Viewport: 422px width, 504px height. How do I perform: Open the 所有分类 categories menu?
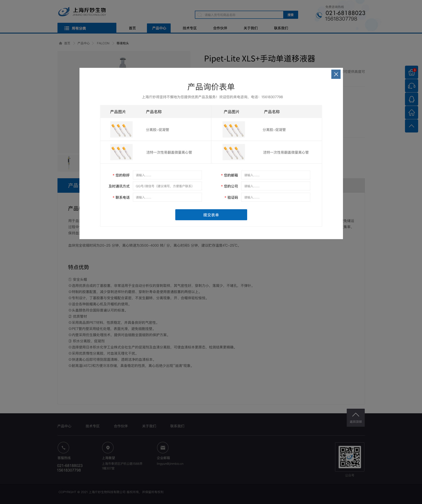point(87,28)
